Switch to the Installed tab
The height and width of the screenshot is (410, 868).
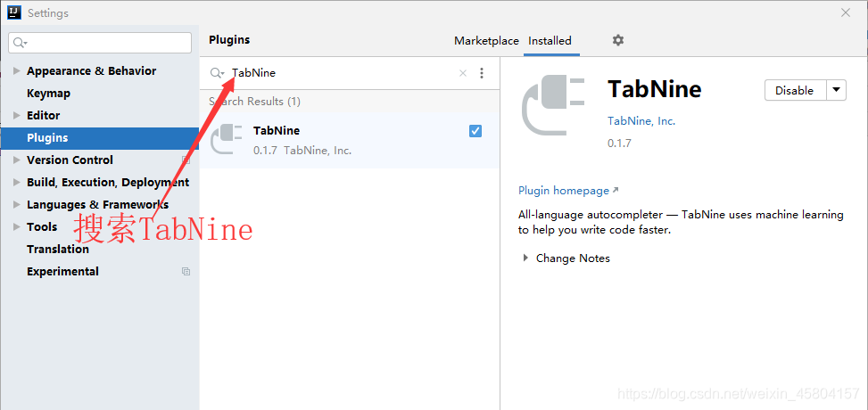[550, 41]
